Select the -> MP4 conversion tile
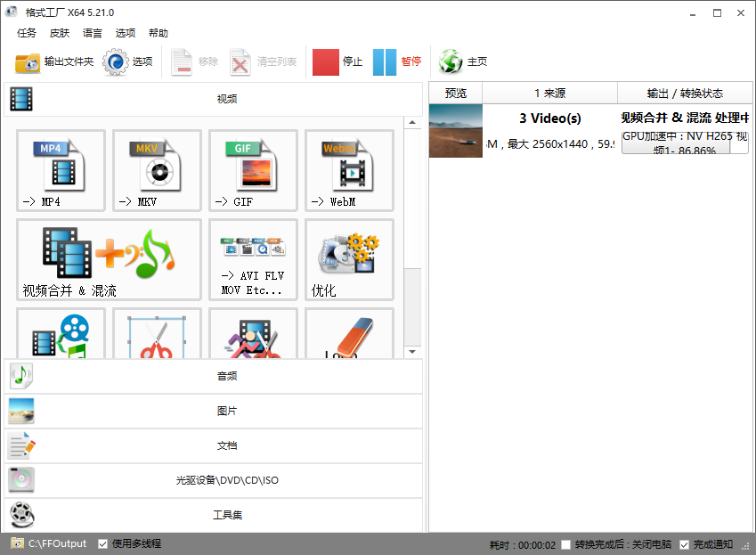Viewport: 756px width, 555px height. 61,170
